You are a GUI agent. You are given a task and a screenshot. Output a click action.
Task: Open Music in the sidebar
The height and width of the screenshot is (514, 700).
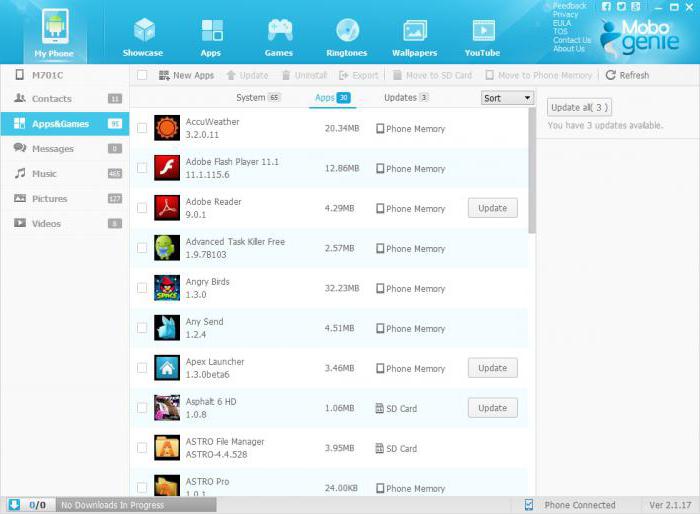tap(65, 173)
